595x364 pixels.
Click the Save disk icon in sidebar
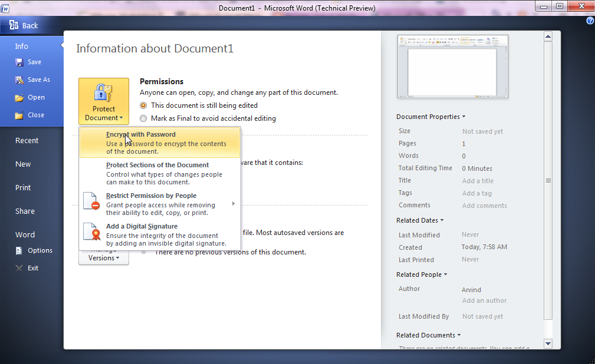[x=19, y=62]
